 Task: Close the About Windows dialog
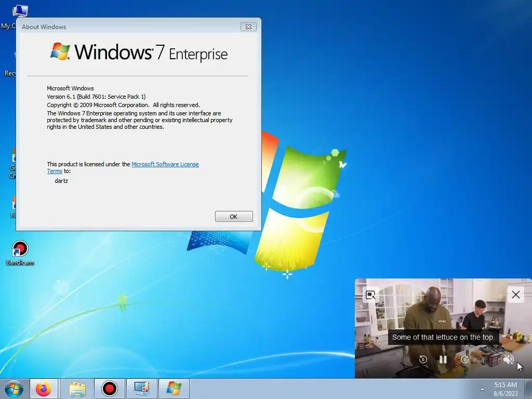pyautogui.click(x=248, y=27)
